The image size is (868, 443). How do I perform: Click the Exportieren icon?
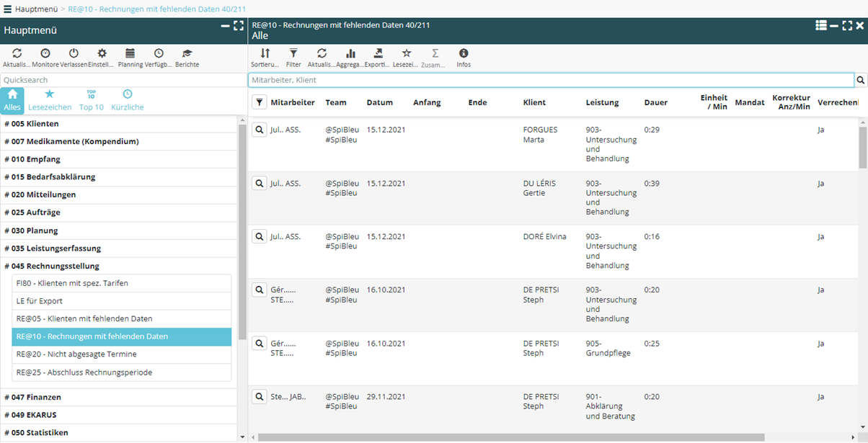[x=378, y=54]
